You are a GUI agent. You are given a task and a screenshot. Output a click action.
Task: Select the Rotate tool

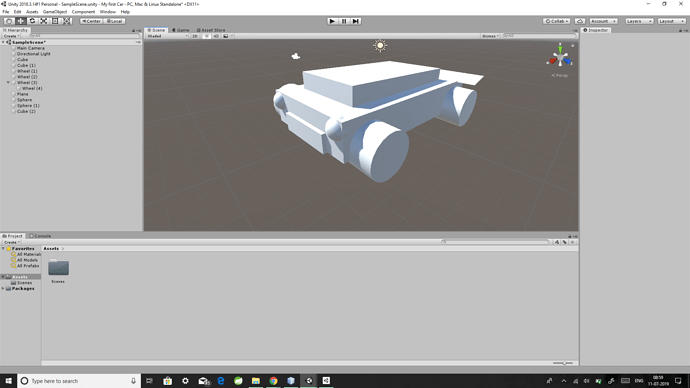click(x=32, y=21)
